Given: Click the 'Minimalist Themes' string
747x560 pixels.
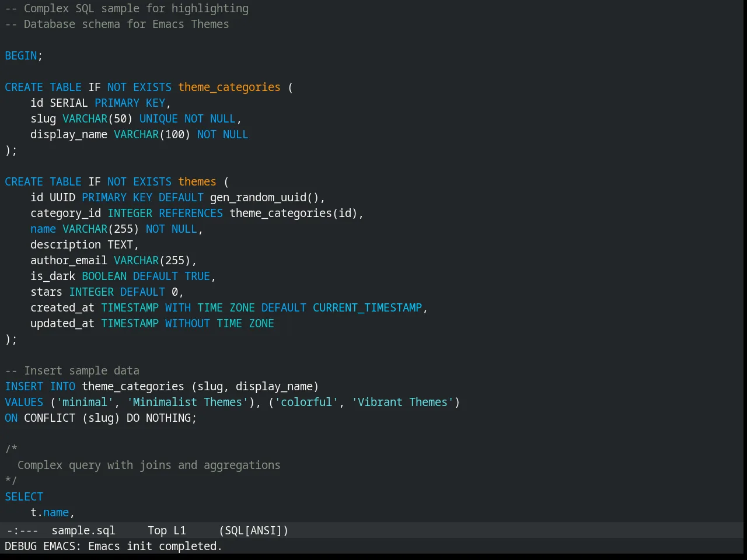Looking at the screenshot, I should click(187, 402).
